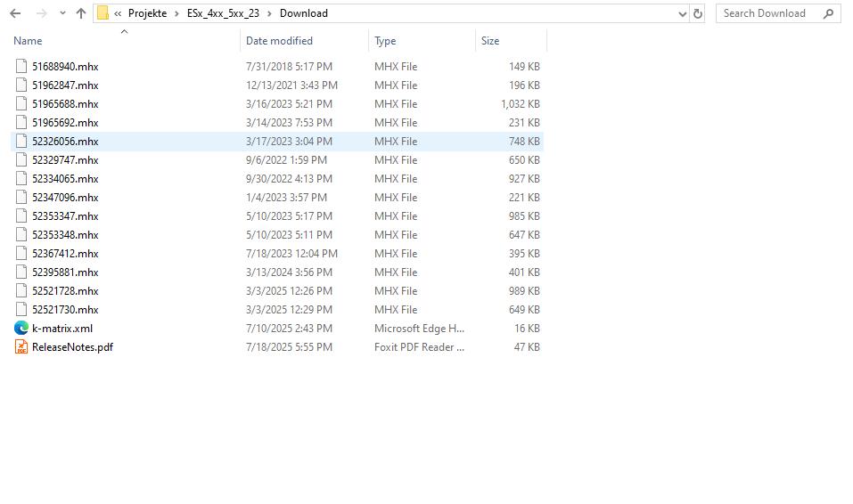Select file icon of 52326056.mhx
This screenshot has width=853, height=504.
(x=21, y=142)
